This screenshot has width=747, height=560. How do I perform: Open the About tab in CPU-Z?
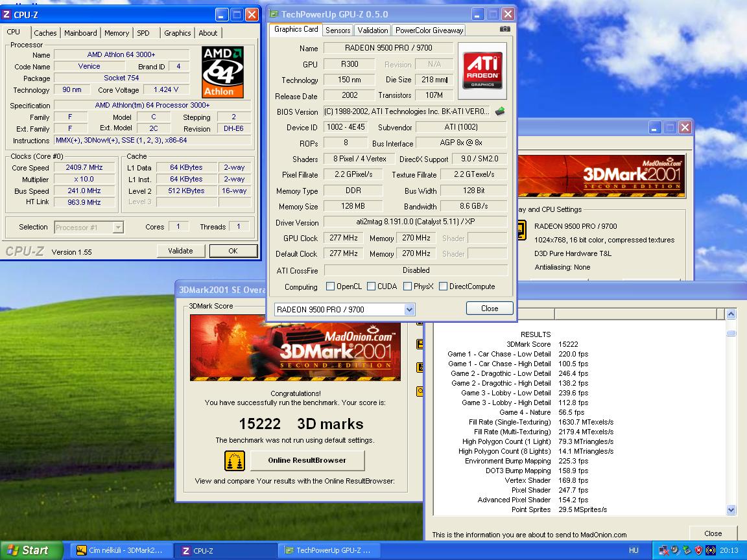click(207, 33)
